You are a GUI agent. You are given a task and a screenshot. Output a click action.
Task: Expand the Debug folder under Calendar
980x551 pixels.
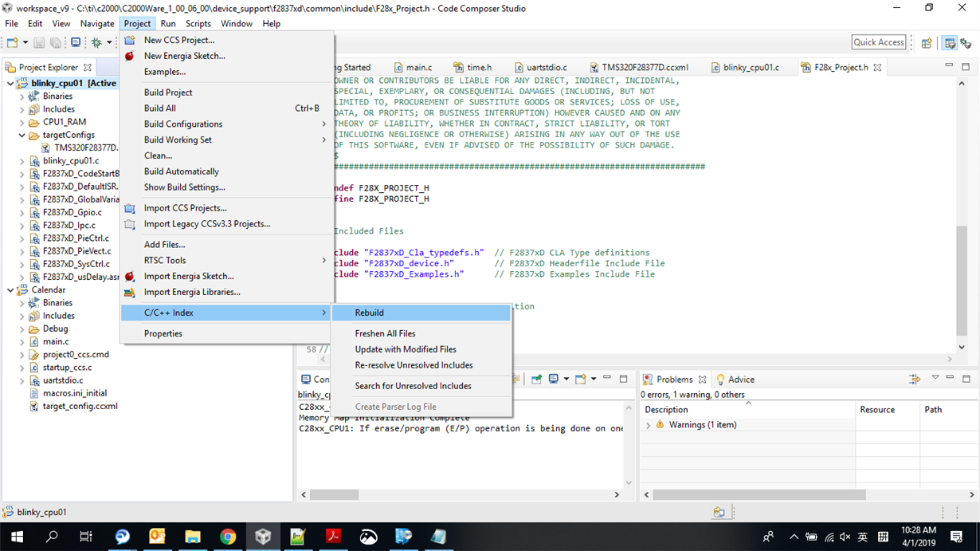[22, 329]
